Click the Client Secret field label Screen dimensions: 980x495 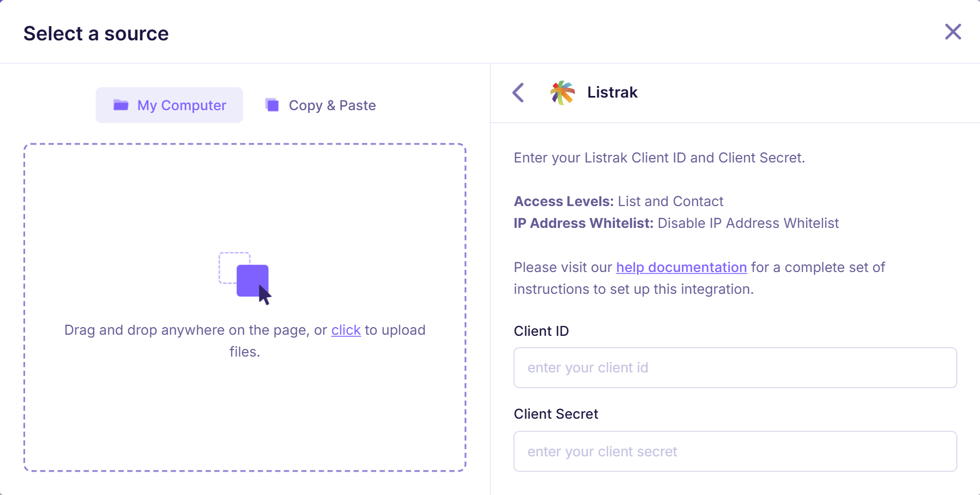click(556, 414)
